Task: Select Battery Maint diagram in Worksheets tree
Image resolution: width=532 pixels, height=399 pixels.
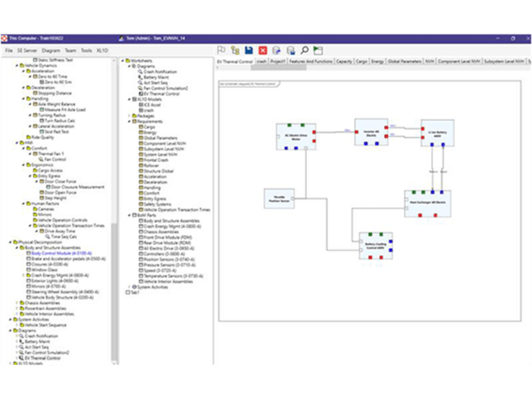Action: point(156,77)
